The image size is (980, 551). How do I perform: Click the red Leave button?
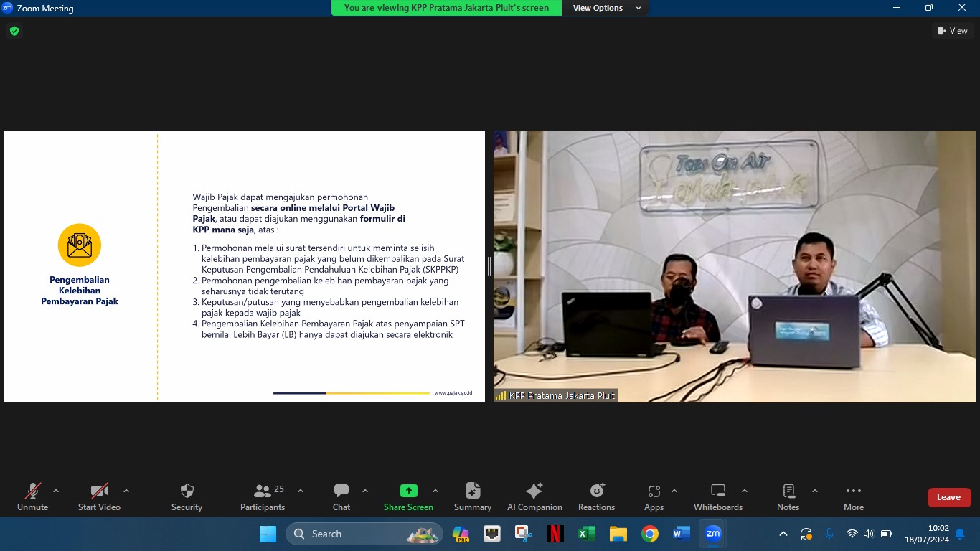pos(948,497)
